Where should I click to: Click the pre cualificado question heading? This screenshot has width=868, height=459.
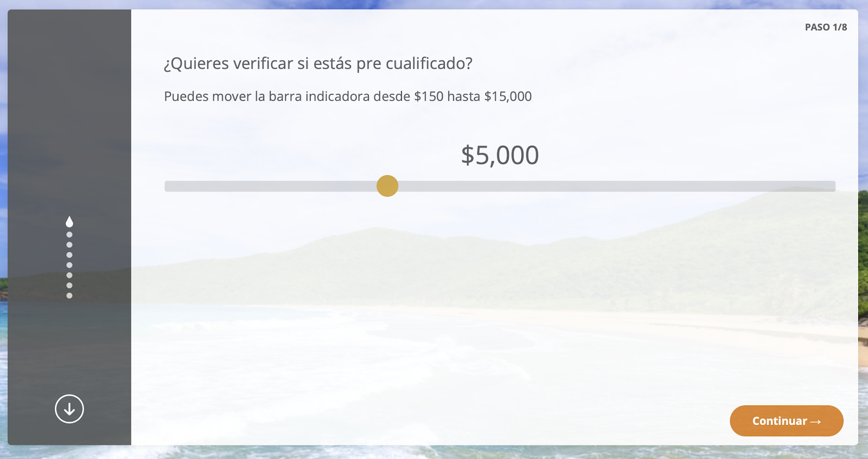[x=318, y=64]
